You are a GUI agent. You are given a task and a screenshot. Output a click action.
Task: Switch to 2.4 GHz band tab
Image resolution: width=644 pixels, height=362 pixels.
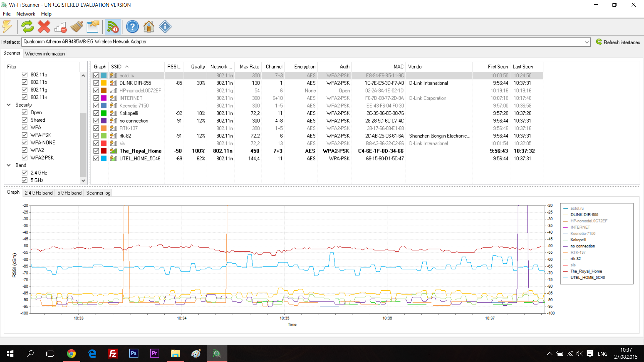click(x=39, y=193)
